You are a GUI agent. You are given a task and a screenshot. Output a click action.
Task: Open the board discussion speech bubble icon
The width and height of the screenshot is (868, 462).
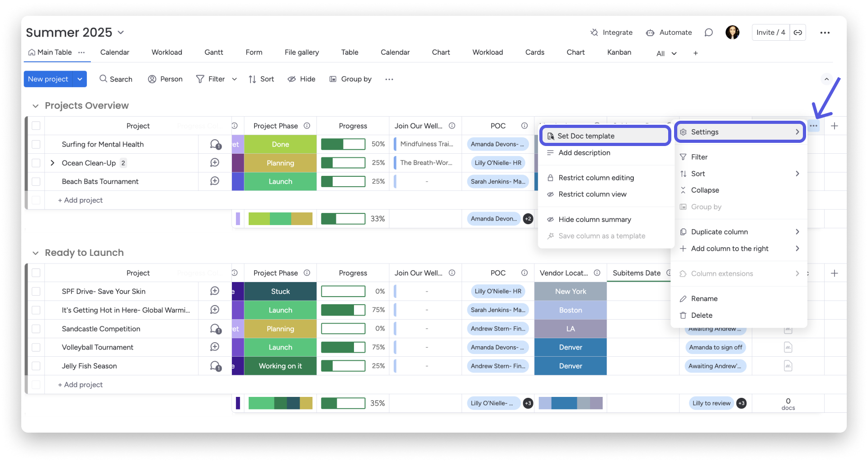click(x=708, y=33)
